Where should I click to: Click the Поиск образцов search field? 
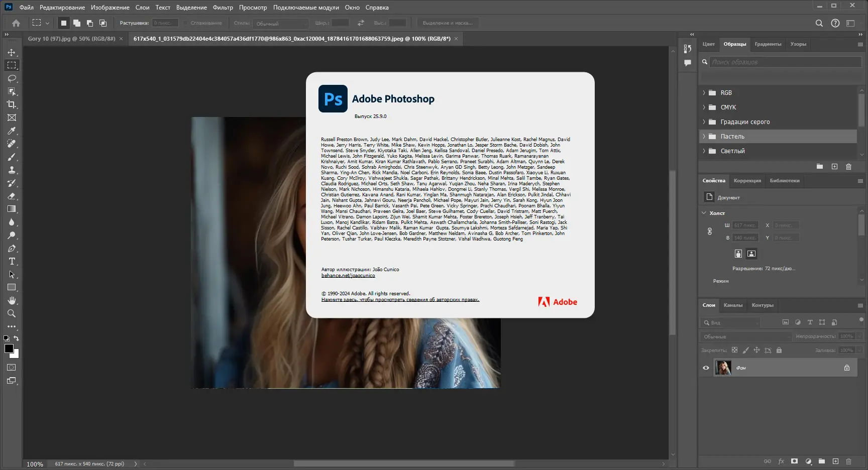785,62
